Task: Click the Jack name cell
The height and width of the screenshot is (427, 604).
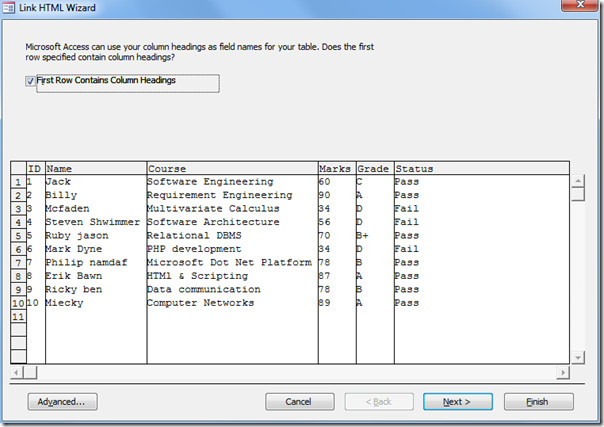Action: tap(96, 182)
